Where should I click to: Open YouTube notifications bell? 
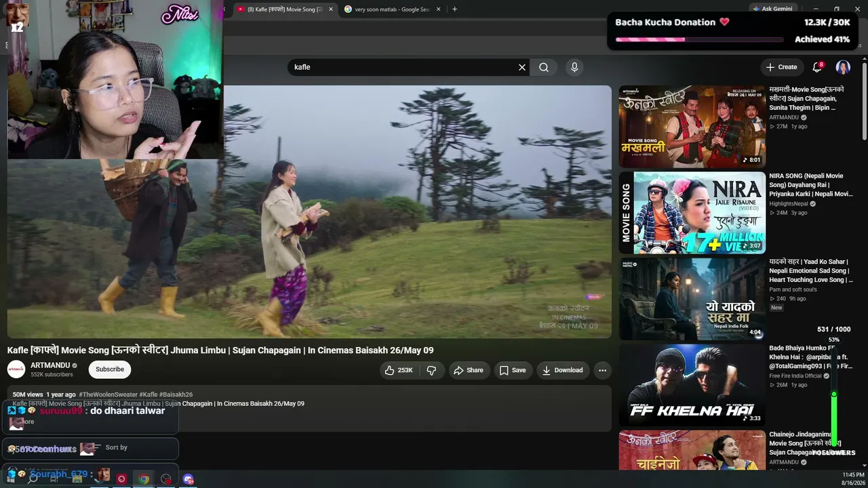tap(817, 67)
